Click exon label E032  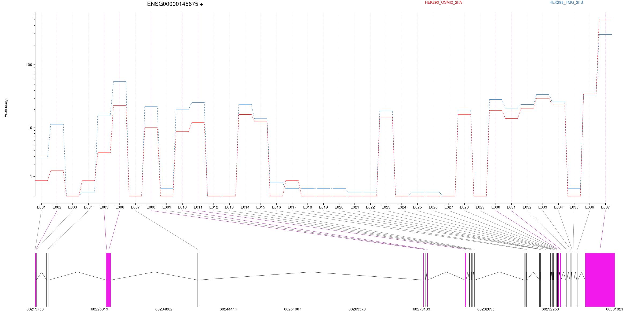[527, 207]
